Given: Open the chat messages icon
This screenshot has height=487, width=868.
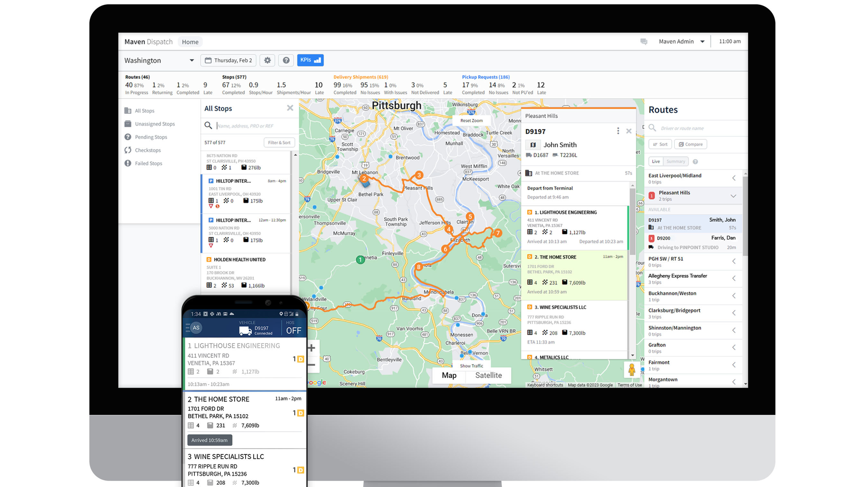Looking at the screenshot, I should (x=644, y=42).
